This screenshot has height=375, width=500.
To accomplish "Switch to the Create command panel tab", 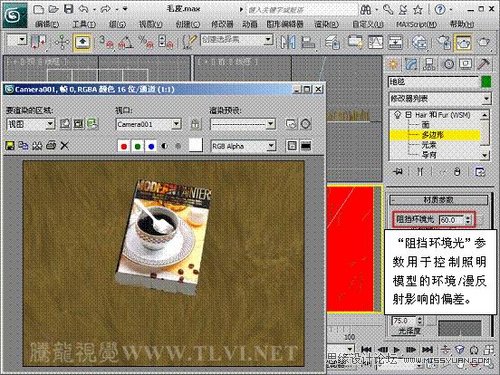I will click(393, 63).
